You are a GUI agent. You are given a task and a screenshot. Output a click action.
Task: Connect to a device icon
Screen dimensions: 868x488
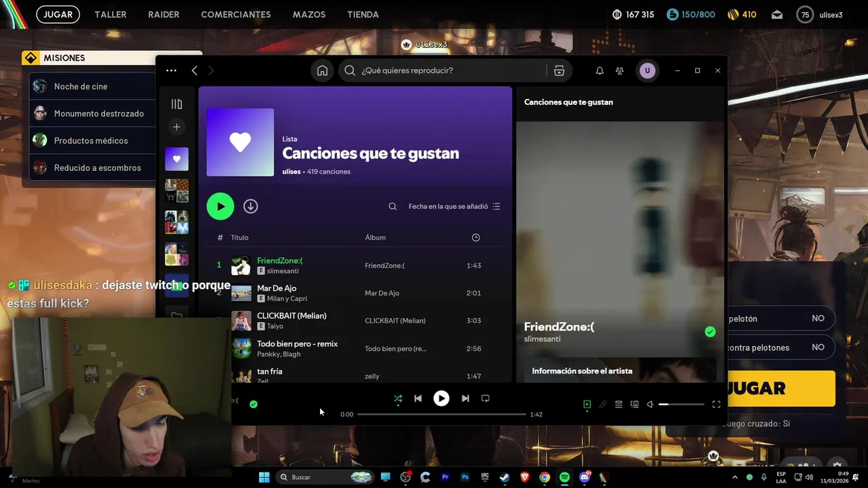click(x=634, y=404)
